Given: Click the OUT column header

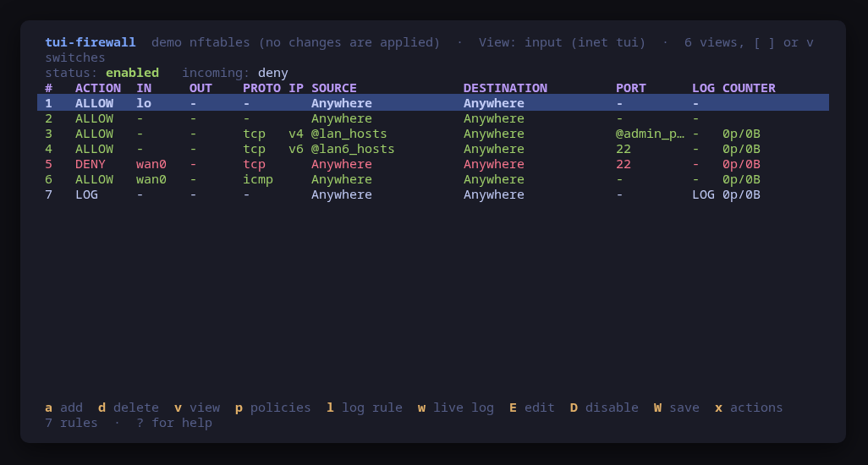Looking at the screenshot, I should tap(201, 88).
